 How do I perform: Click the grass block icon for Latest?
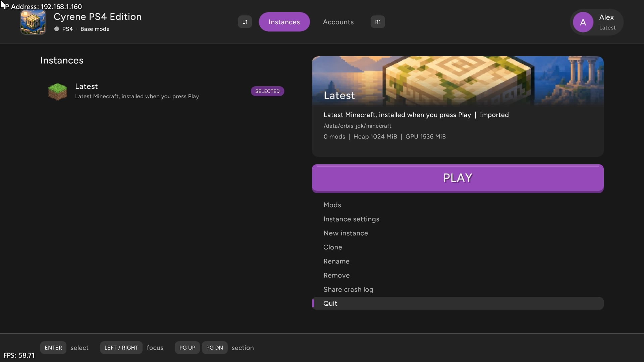pyautogui.click(x=58, y=92)
